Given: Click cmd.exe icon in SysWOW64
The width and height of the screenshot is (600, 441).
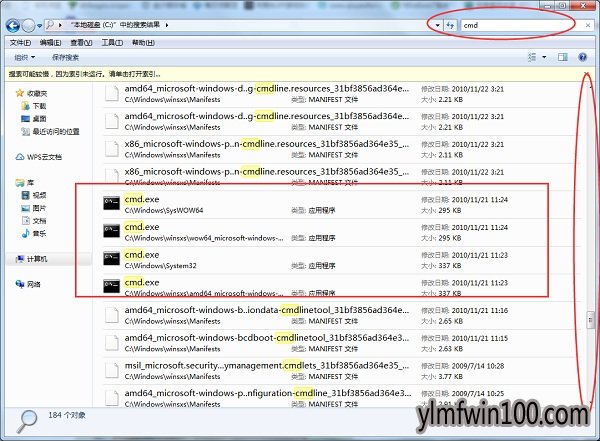Looking at the screenshot, I should pyautogui.click(x=111, y=203).
